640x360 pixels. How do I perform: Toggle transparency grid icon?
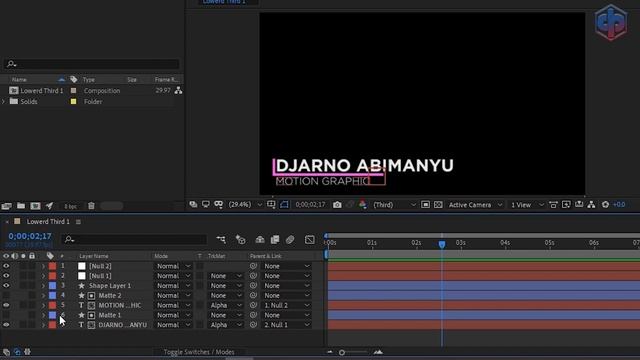(x=438, y=204)
